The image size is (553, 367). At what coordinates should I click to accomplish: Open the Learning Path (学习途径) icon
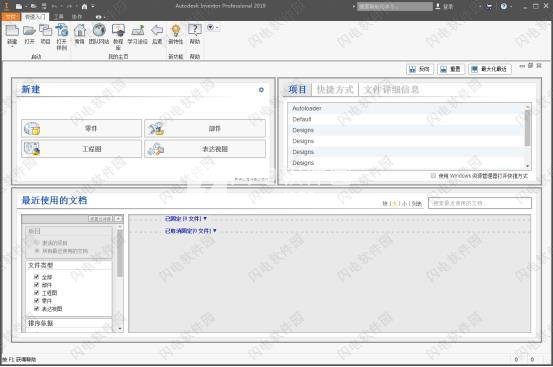138,30
